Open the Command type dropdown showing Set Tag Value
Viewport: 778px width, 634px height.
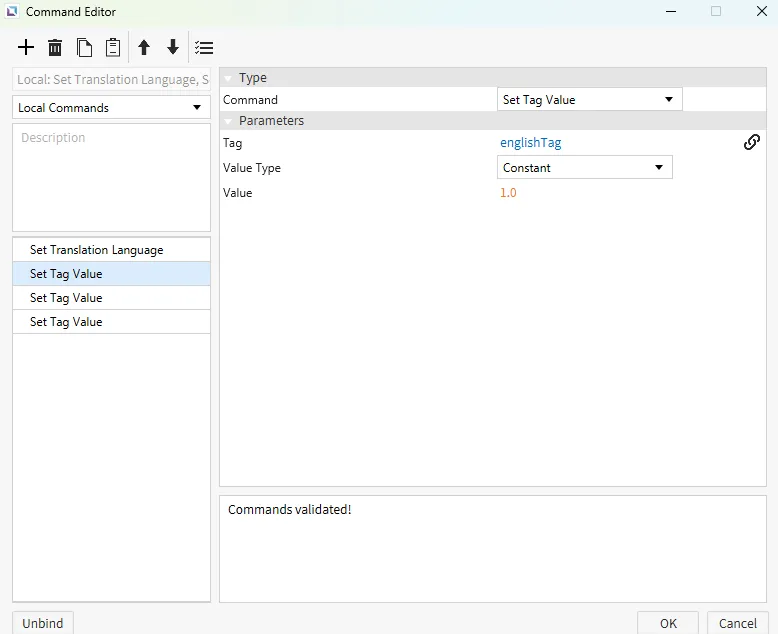(x=589, y=100)
